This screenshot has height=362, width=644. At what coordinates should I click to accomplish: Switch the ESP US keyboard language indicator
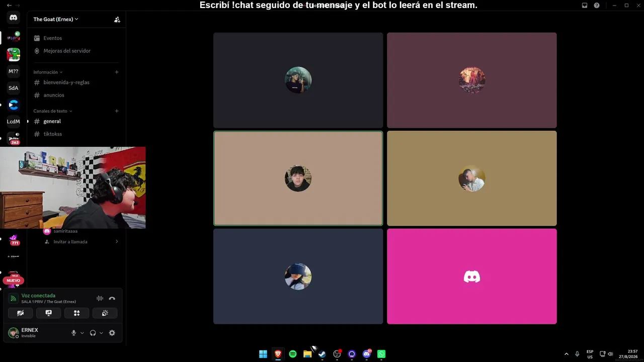tap(590, 354)
